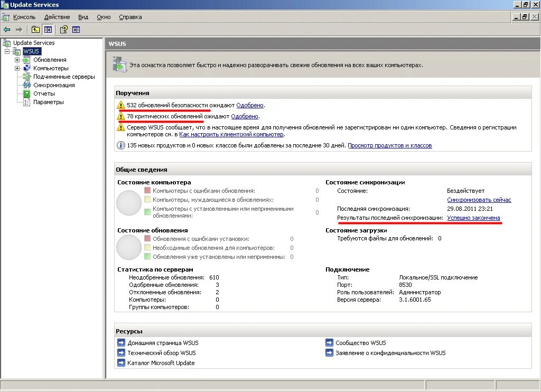Click the Обновления node icon
The width and height of the screenshot is (541, 392).
tap(26, 60)
